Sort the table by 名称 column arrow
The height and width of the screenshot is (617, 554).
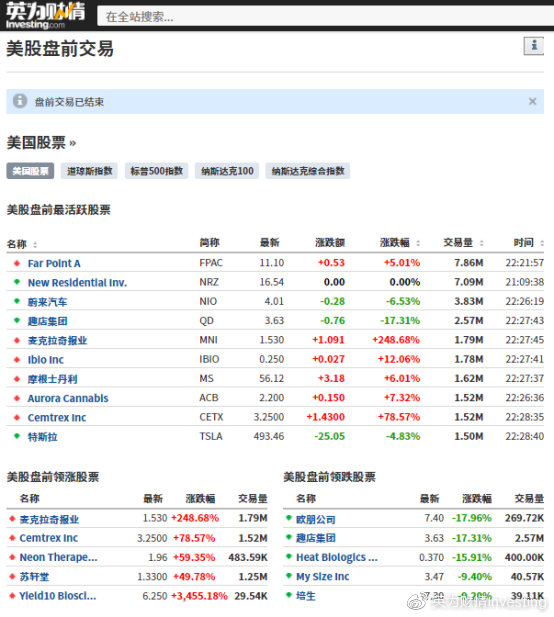click(35, 244)
